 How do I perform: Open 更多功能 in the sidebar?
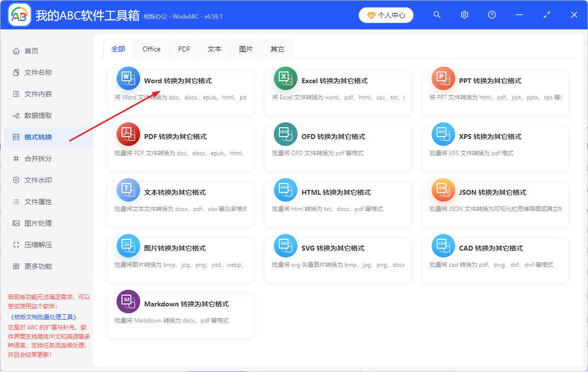[38, 266]
